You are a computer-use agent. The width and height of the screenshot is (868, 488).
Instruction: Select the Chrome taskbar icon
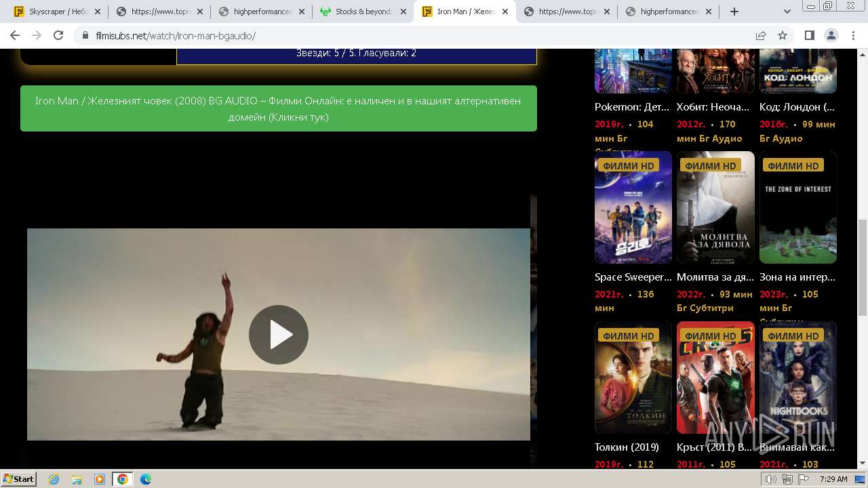[x=123, y=479]
